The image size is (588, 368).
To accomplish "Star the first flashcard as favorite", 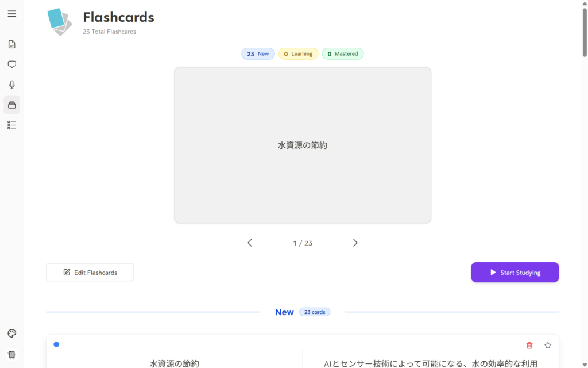I will click(547, 345).
